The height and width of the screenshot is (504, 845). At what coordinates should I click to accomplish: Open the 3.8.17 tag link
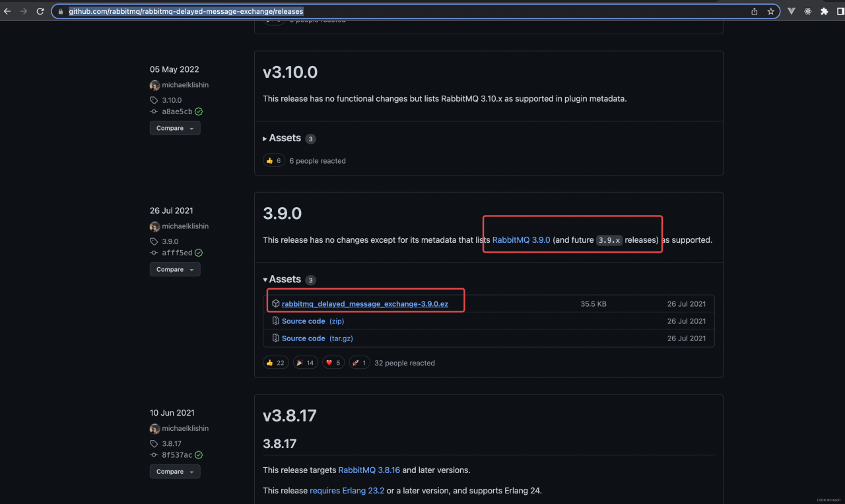point(172,443)
